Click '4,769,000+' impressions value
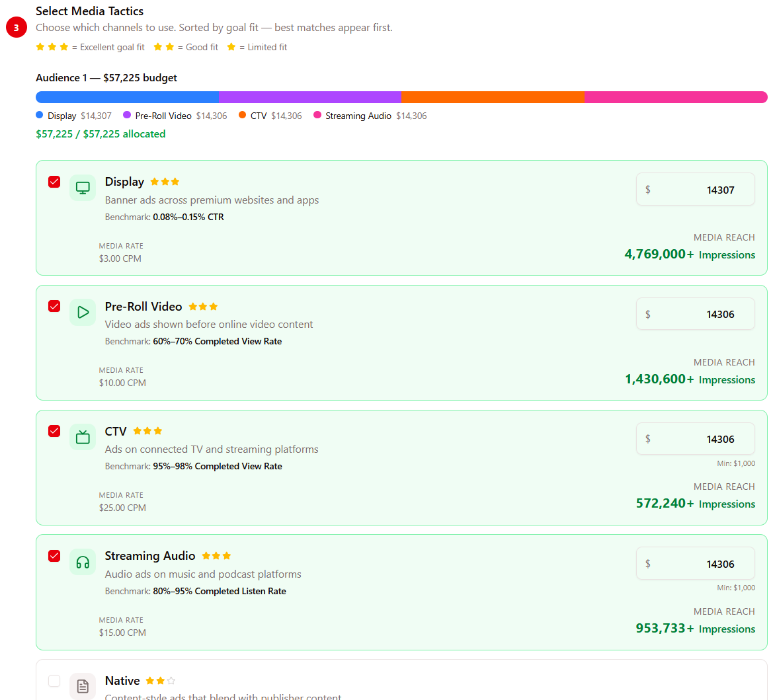773x700 pixels. coord(659,254)
